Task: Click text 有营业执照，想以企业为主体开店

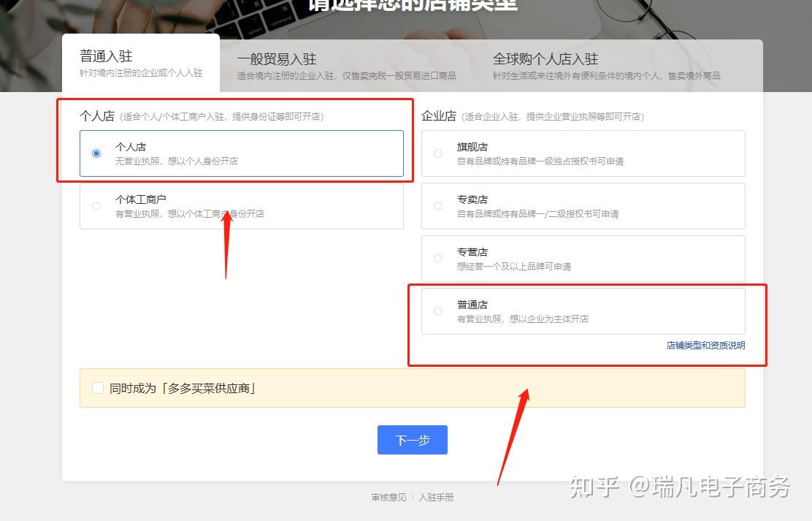Action: (523, 319)
